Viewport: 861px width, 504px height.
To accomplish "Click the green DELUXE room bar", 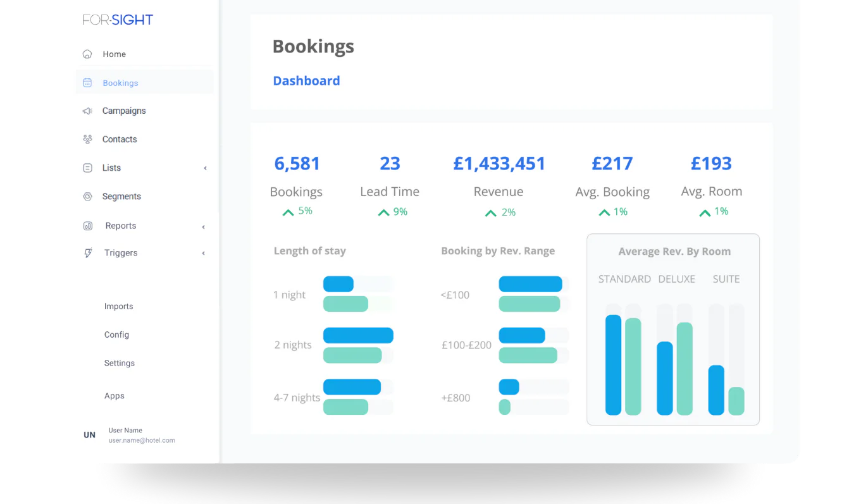I will 684,369.
